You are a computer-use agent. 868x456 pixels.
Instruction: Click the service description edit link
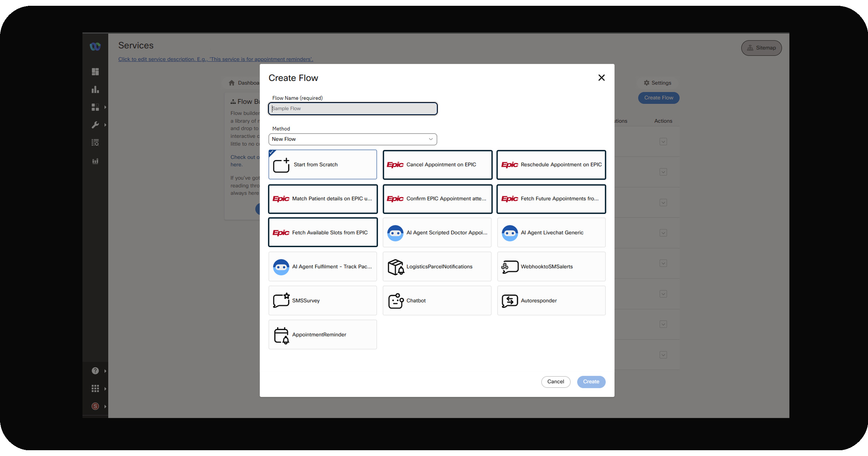[x=216, y=59]
